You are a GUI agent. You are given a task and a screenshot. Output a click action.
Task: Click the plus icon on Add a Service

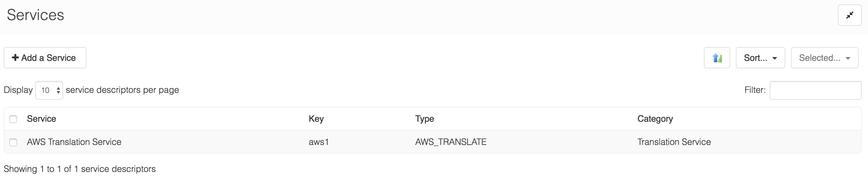(15, 58)
